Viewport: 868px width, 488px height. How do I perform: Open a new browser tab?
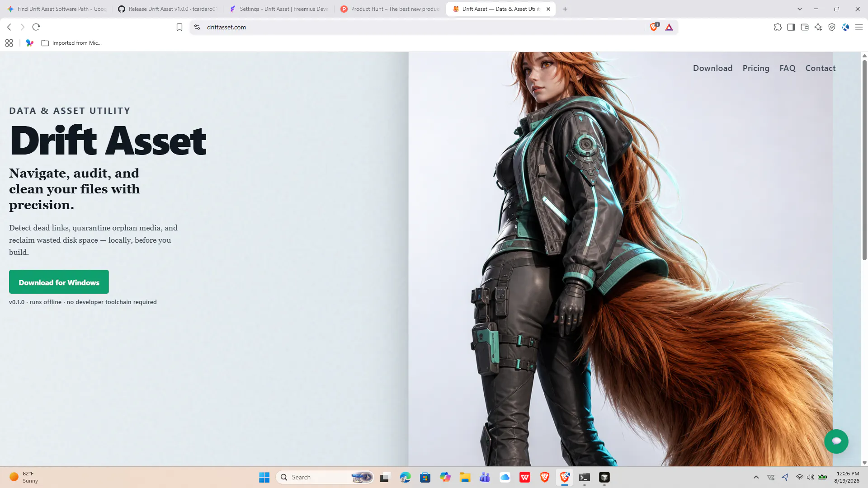pos(565,9)
